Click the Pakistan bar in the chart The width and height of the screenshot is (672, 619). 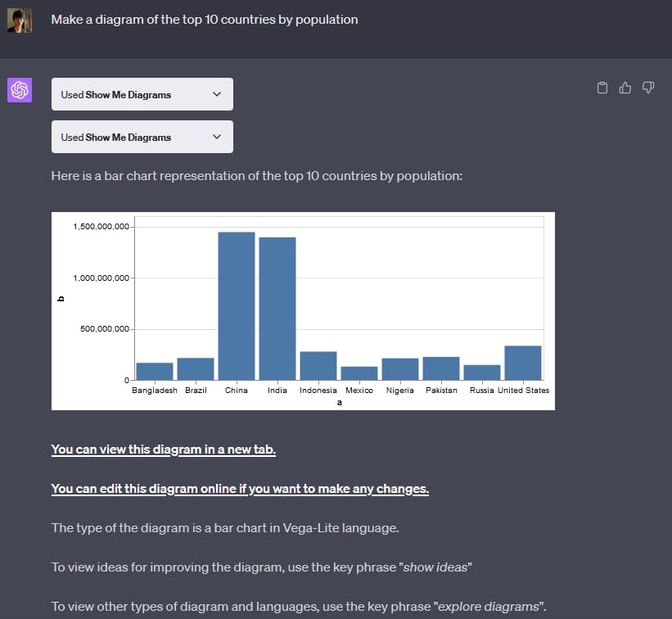[441, 368]
